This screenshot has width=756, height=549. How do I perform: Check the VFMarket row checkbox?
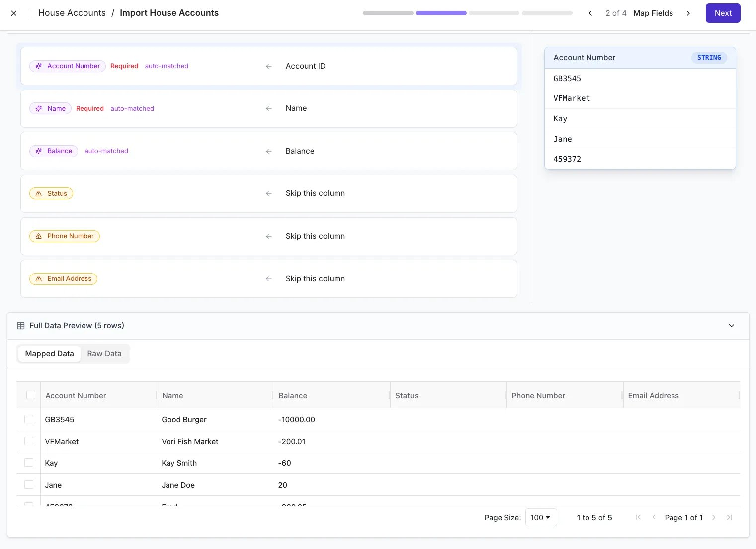tap(29, 441)
